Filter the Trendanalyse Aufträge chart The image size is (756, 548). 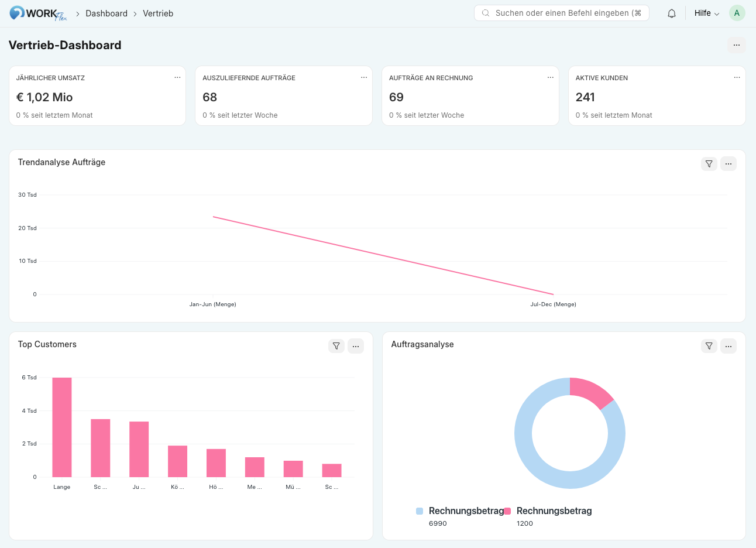click(709, 164)
